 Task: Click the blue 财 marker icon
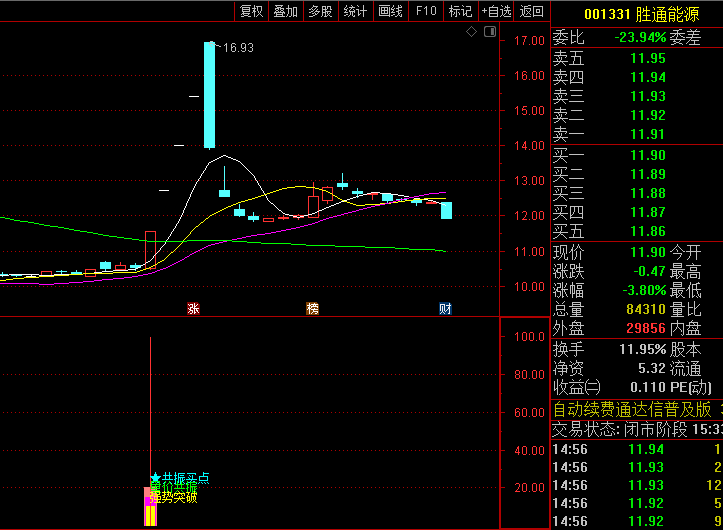[x=445, y=309]
